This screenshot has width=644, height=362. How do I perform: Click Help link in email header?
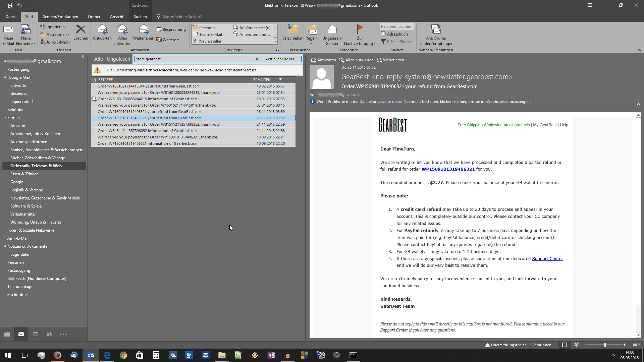pyautogui.click(x=564, y=125)
